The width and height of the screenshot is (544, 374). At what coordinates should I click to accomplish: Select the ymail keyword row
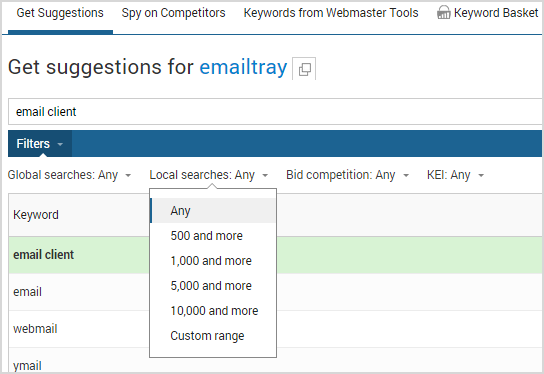coord(276,361)
